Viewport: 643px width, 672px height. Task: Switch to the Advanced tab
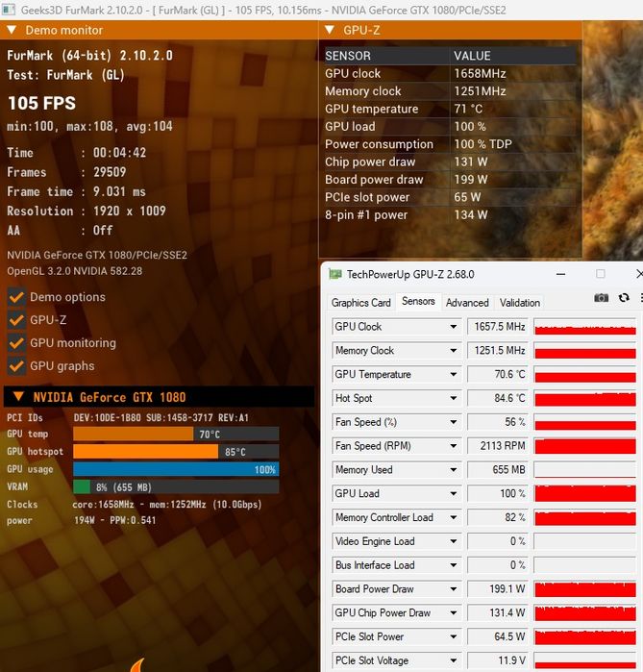click(x=467, y=303)
